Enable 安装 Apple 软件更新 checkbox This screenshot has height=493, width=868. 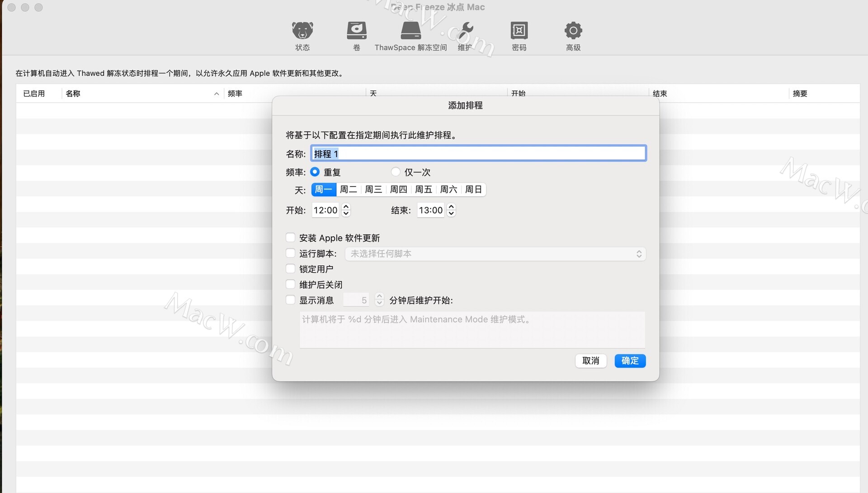click(291, 237)
